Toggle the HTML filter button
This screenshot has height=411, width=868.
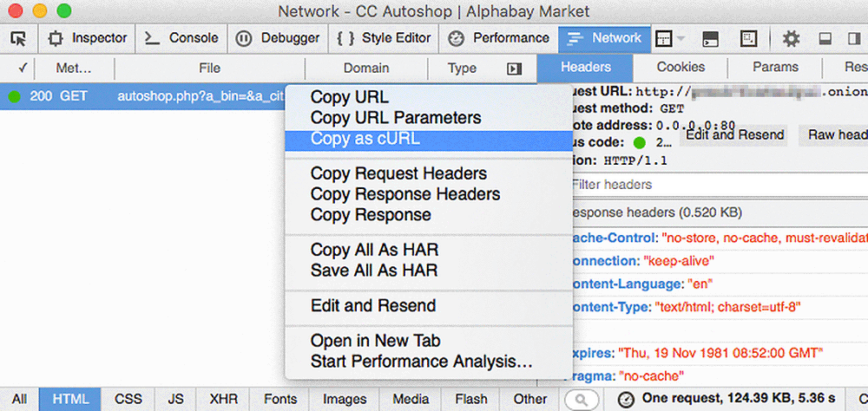point(70,399)
